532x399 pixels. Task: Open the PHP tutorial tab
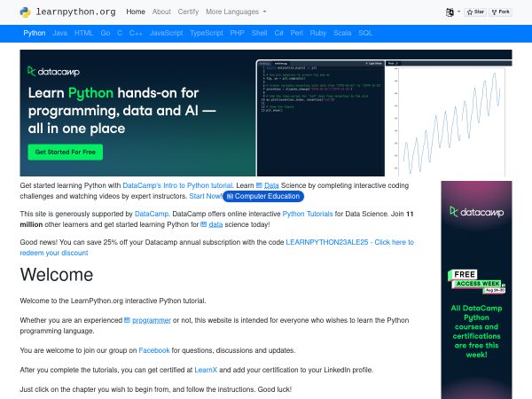pos(237,34)
